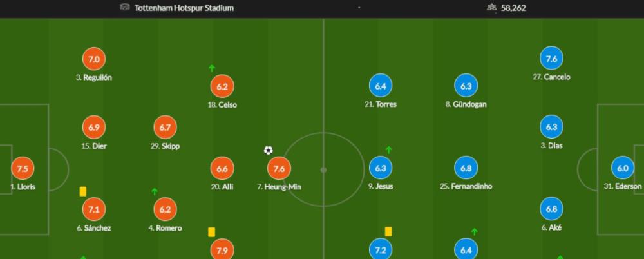Open Ederson's 6.0 goalkeeper rating badge
This screenshot has height=259, width=644.
point(623,168)
